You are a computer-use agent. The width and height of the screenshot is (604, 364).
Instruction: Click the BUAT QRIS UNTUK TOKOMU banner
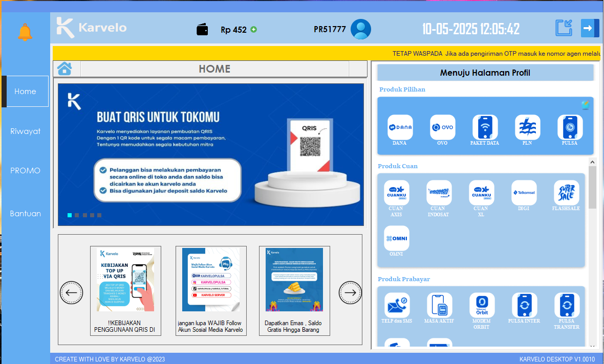tap(211, 155)
